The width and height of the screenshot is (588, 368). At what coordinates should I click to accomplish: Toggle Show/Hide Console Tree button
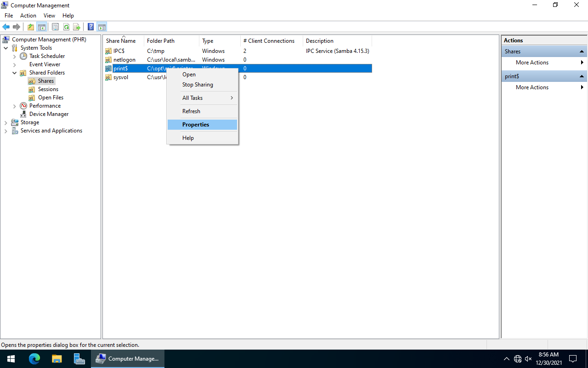point(41,27)
